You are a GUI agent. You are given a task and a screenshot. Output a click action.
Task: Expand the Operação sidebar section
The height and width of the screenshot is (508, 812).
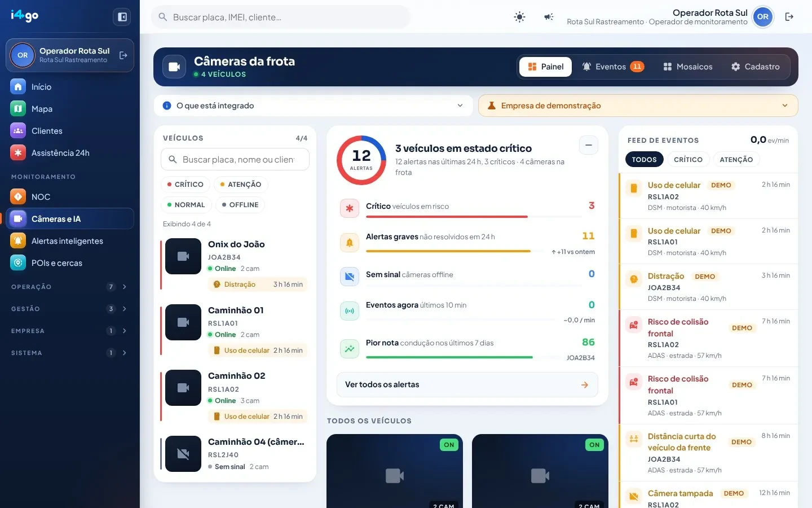click(70, 287)
